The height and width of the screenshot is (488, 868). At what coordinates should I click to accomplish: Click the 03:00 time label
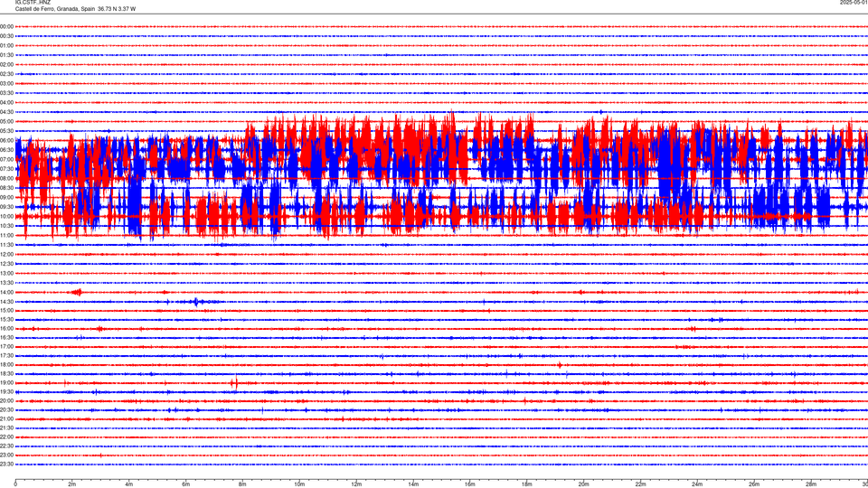[x=6, y=83]
